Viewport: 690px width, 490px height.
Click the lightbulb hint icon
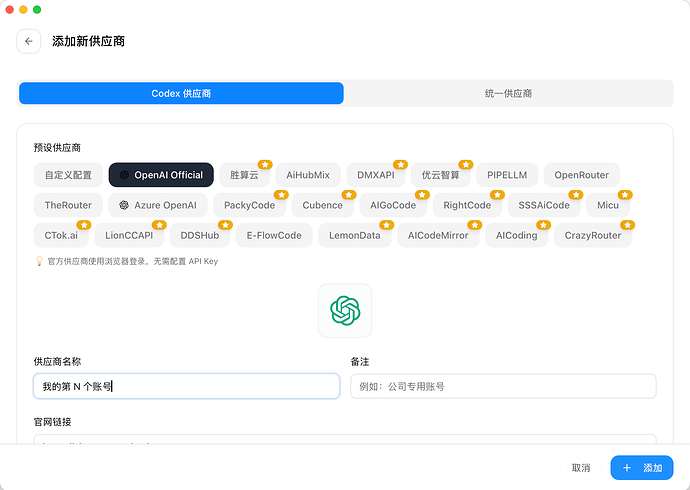pos(39,261)
